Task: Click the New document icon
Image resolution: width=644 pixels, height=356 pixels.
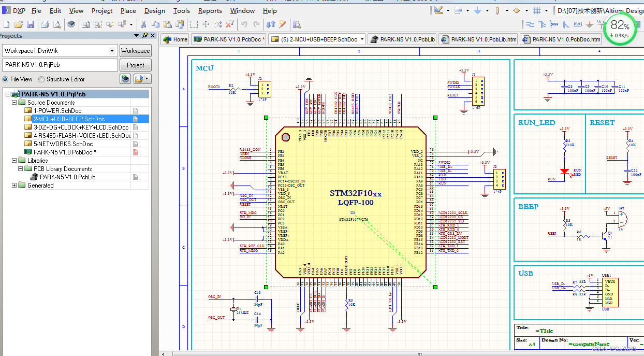Action: coord(6,24)
